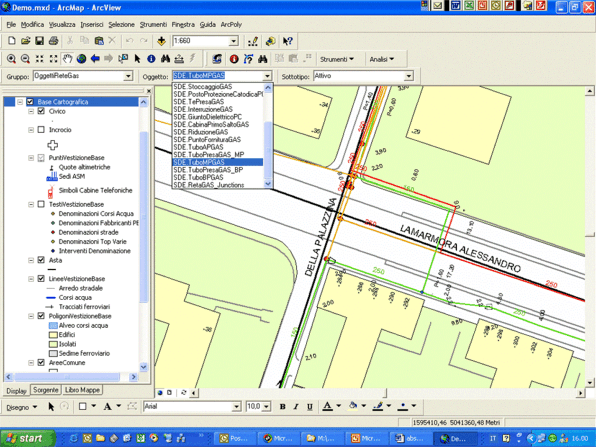The height and width of the screenshot is (447, 596).
Task: Click the Windows start button
Action: (28, 438)
